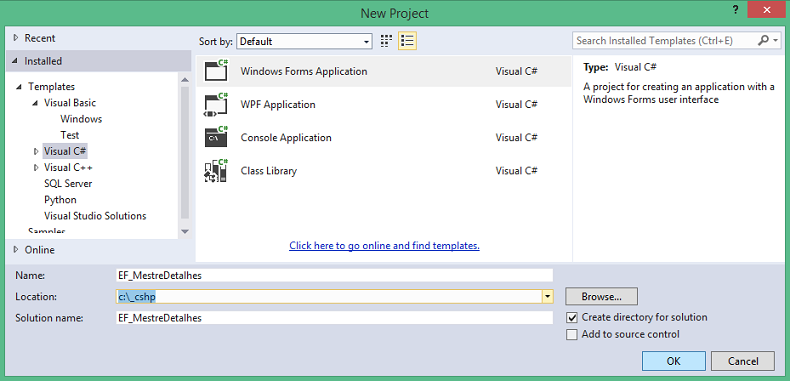Viewport: 790px width, 381px height.
Task: Select the Python template category
Action: tap(60, 200)
